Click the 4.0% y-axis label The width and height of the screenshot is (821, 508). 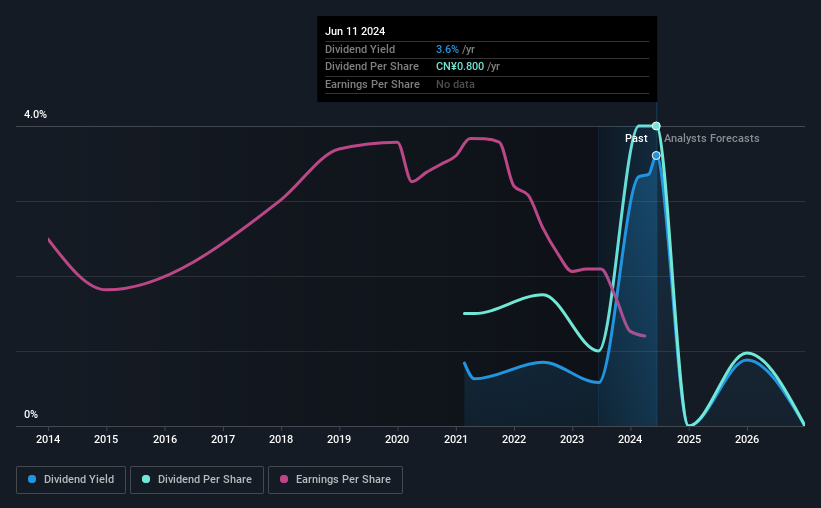point(35,114)
